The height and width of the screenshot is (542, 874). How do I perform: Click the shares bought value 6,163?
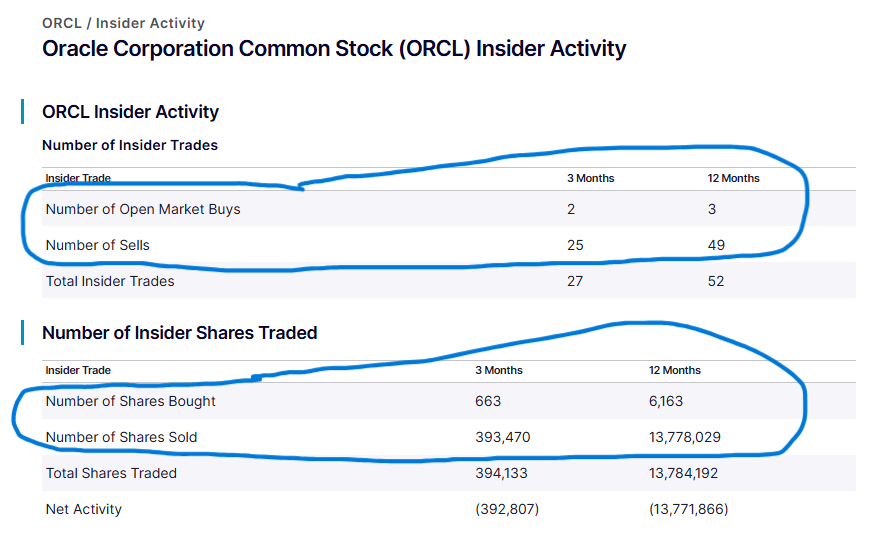coord(666,401)
